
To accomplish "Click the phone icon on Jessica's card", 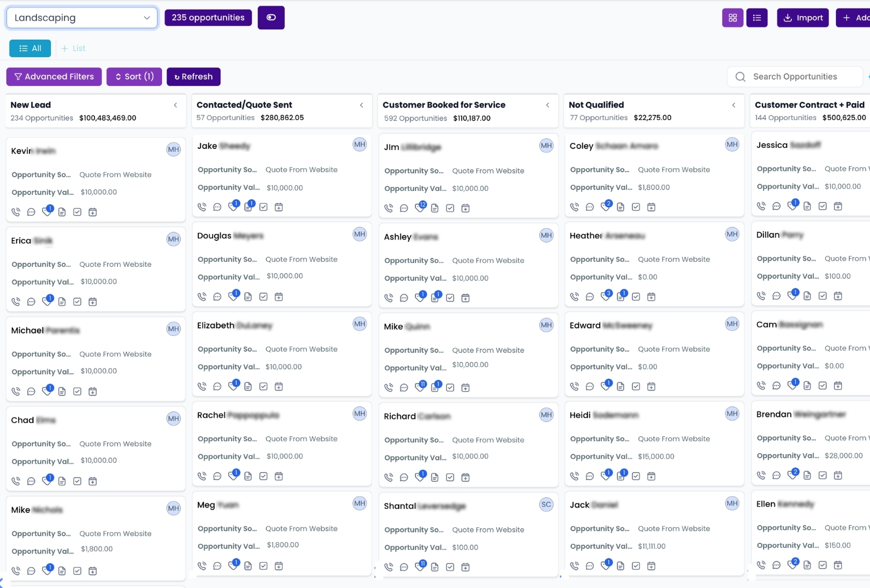I will tap(761, 206).
